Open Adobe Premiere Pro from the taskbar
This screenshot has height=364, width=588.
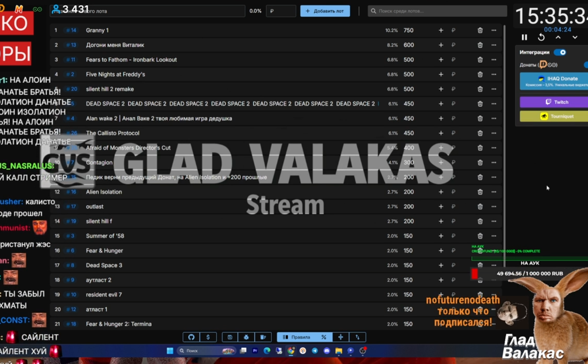click(x=255, y=351)
